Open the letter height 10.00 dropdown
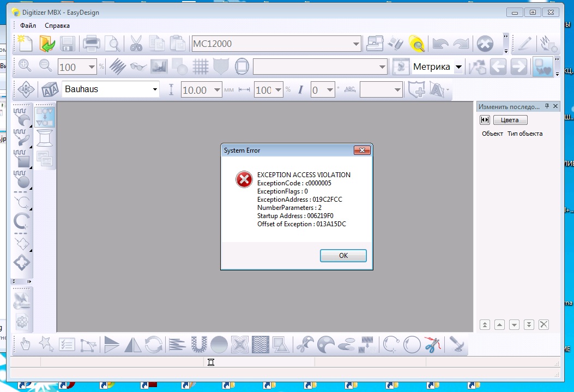This screenshot has width=574, height=392. (217, 89)
